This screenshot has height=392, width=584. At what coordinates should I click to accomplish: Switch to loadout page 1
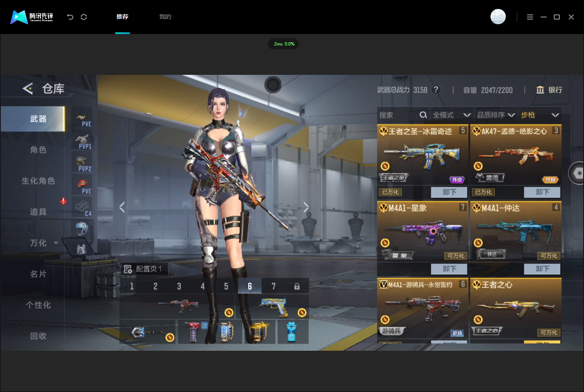coord(132,286)
